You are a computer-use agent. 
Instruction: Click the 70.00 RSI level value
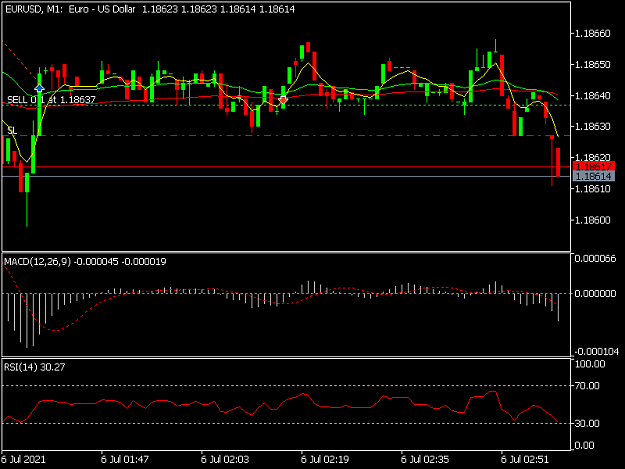coord(587,386)
